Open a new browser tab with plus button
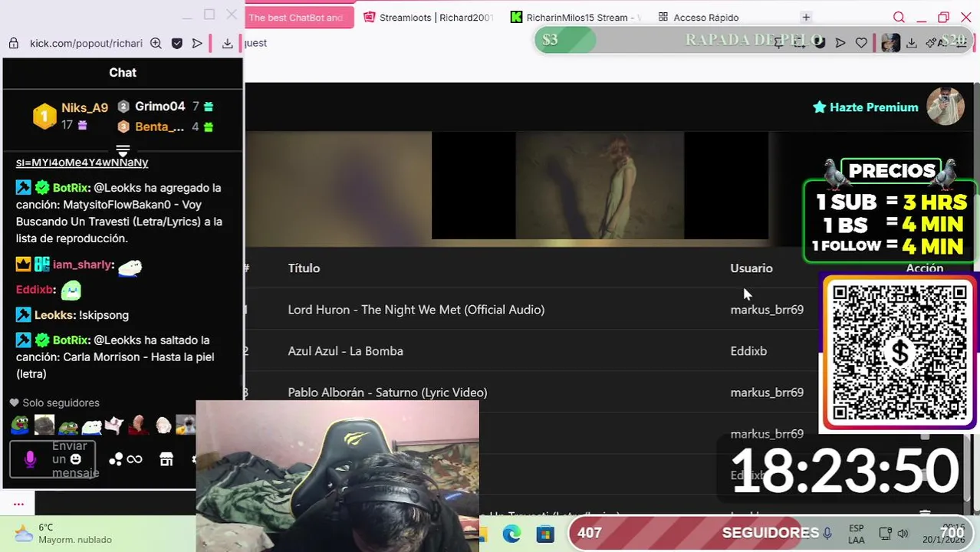 click(x=806, y=17)
